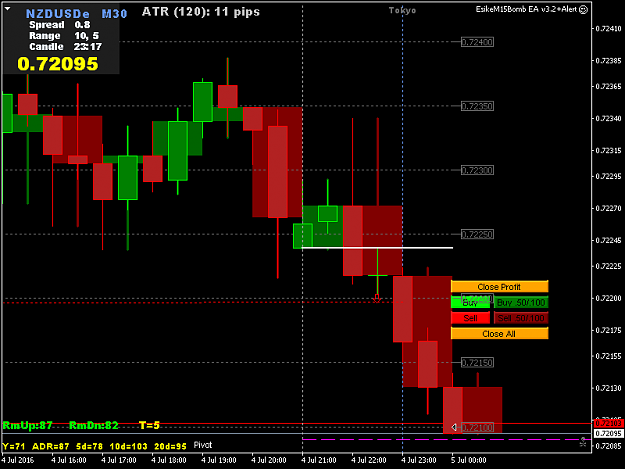Click the small icon at bottom-right of price scale
Viewport: 625px width, 469px height.
tap(583, 442)
